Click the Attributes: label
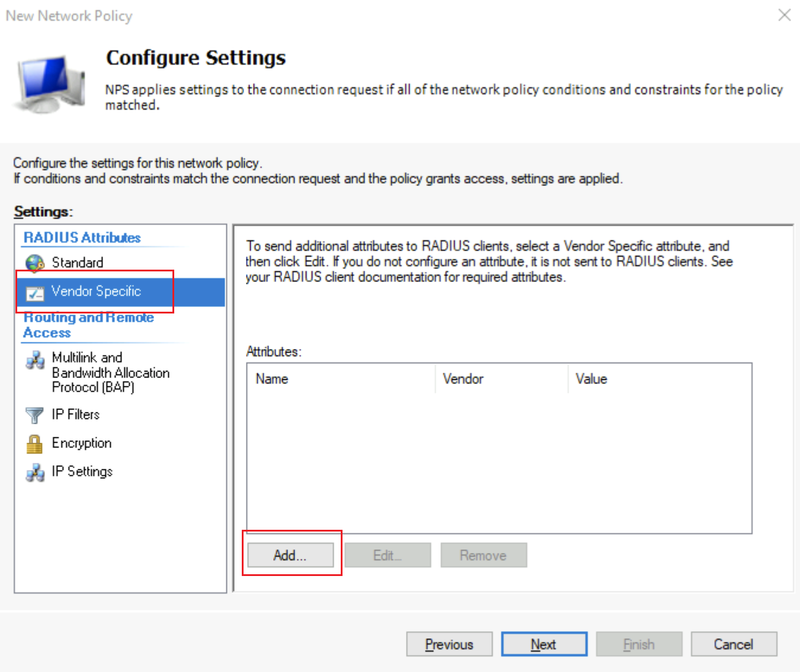The height and width of the screenshot is (672, 800). pos(274,351)
